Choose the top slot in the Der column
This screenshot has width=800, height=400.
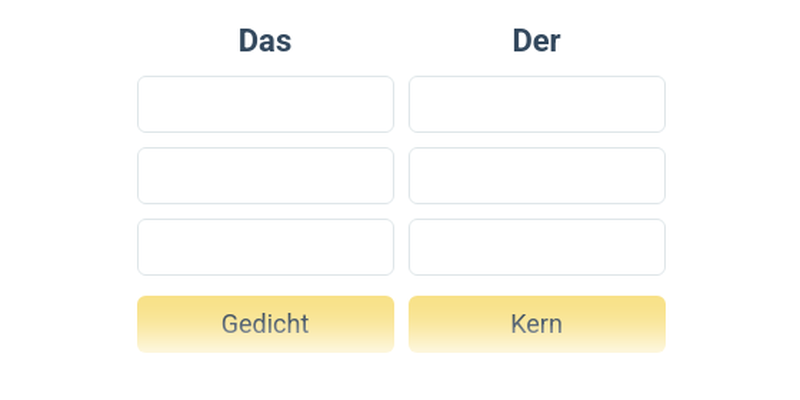pyautogui.click(x=536, y=104)
